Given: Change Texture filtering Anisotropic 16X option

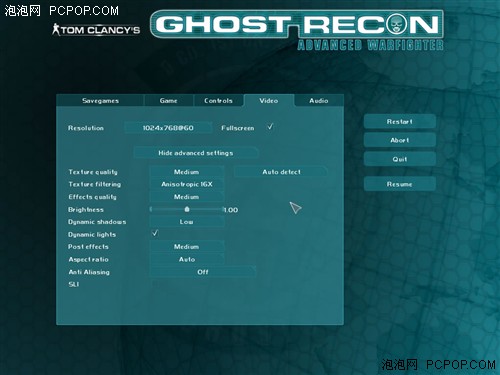Looking at the screenshot, I should pyautogui.click(x=187, y=184).
